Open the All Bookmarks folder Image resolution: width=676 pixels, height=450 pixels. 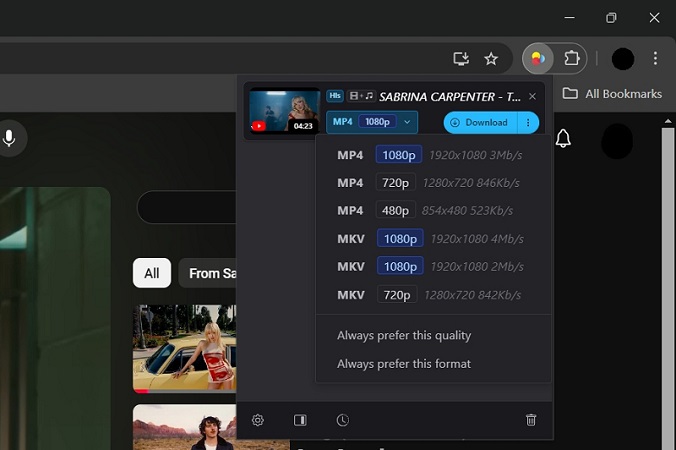coord(612,93)
